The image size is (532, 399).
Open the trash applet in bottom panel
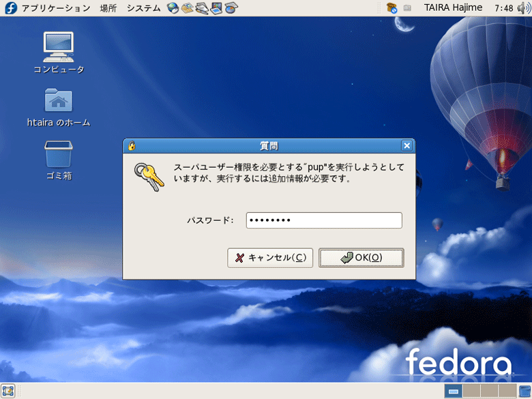[524, 391]
